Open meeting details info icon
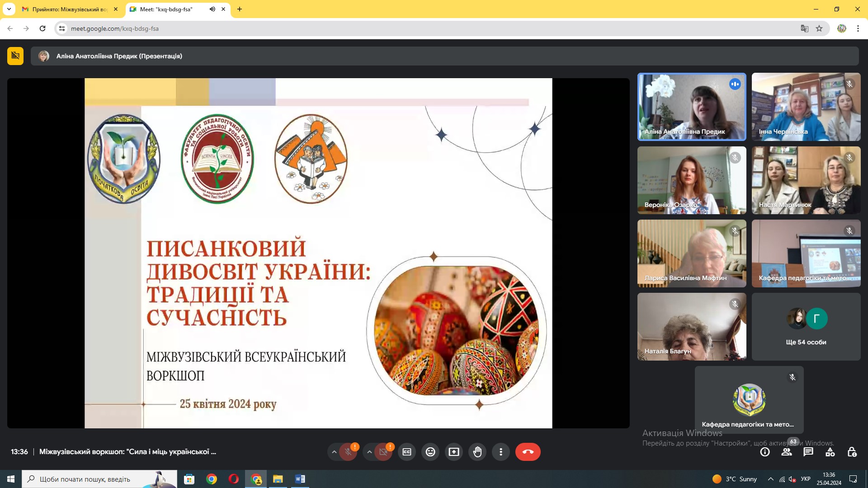This screenshot has width=868, height=488. (x=765, y=452)
